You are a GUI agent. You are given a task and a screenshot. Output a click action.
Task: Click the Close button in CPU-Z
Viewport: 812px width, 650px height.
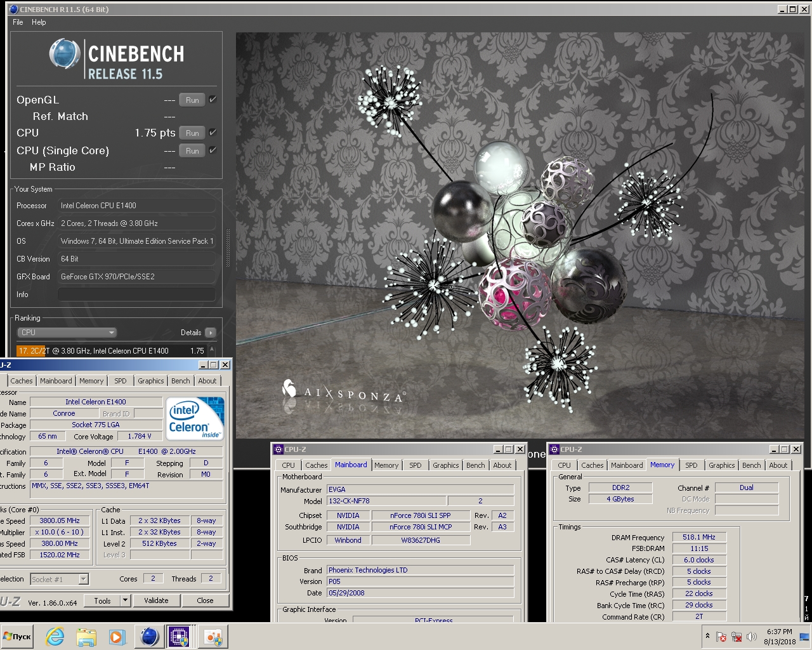tap(205, 600)
